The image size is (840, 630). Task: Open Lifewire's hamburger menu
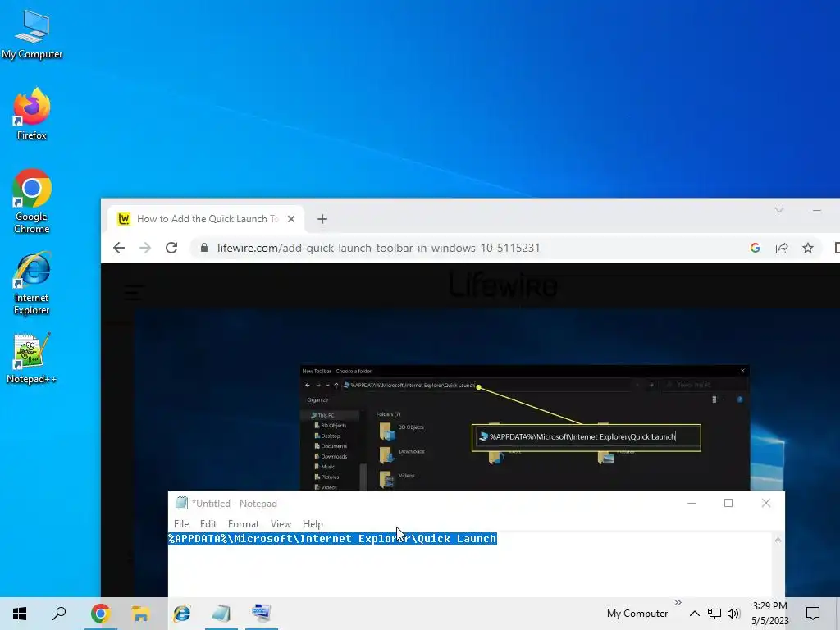click(134, 292)
